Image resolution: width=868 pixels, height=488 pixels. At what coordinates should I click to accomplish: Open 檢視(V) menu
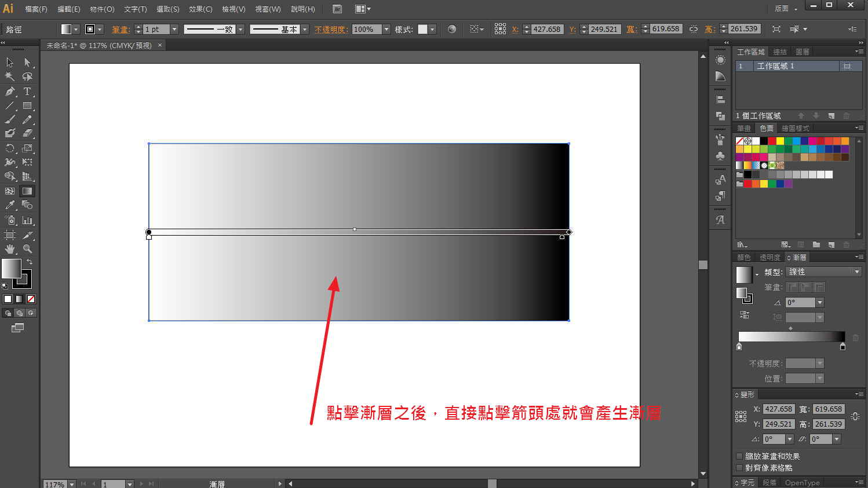[x=234, y=9]
